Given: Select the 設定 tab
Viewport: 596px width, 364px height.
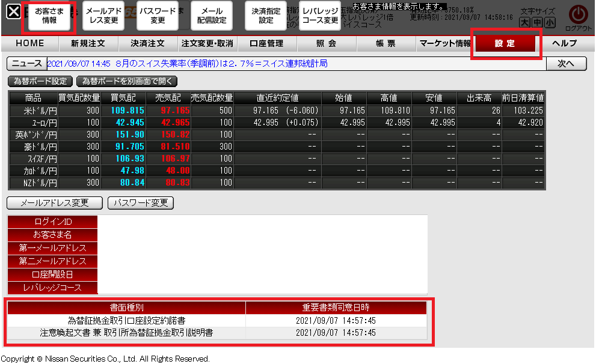Looking at the screenshot, I should pos(505,43).
